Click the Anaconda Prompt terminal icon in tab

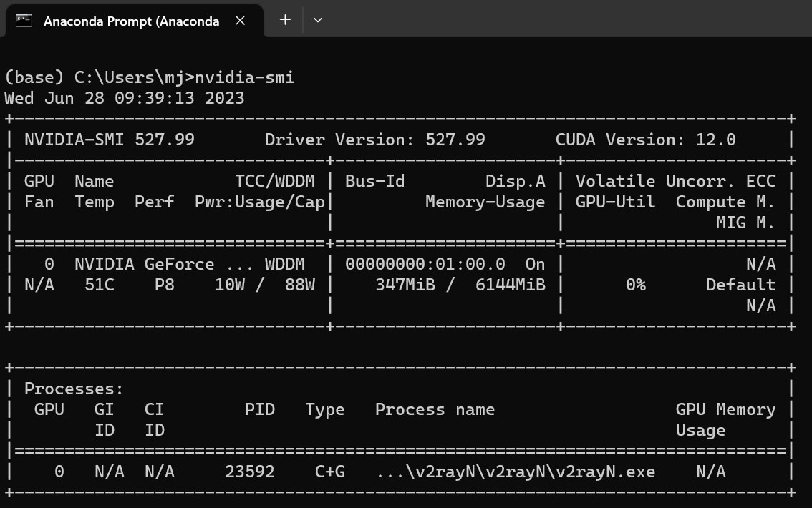24,21
